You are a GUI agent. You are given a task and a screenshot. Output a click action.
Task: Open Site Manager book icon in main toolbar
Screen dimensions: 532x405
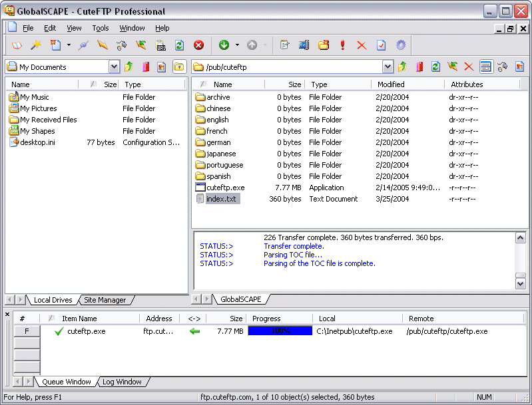click(x=17, y=45)
